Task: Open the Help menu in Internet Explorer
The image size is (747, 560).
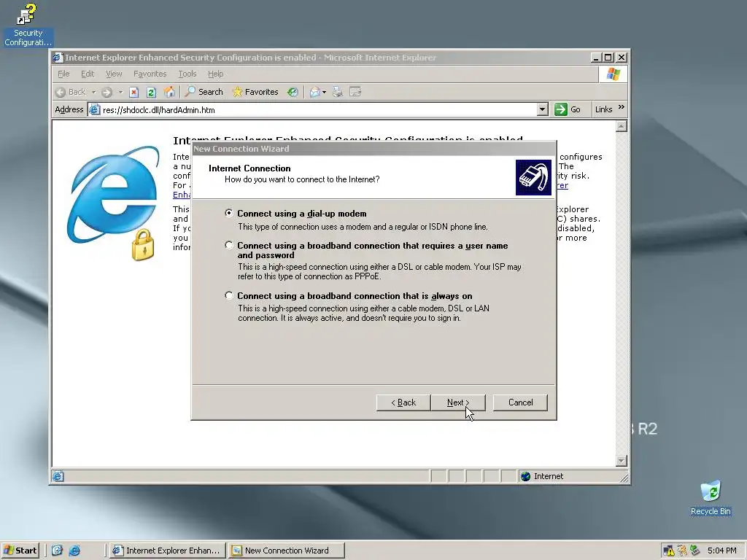Action: 215,74
